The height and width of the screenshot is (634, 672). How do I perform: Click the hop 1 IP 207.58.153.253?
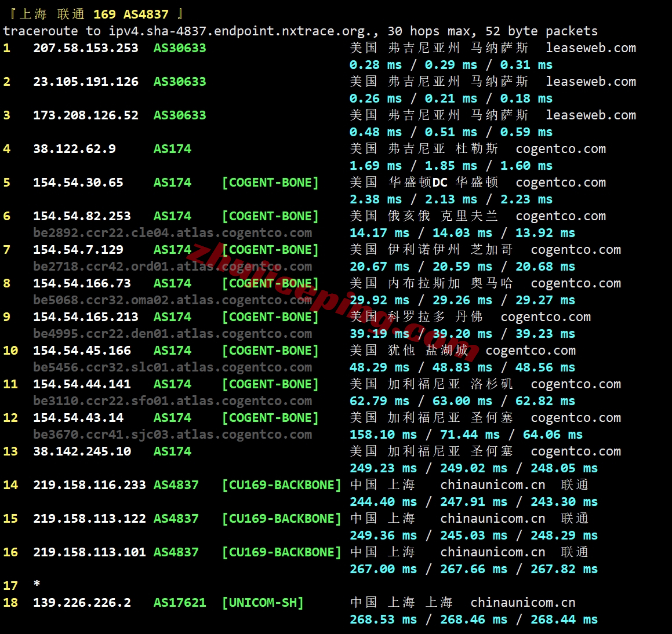click(x=86, y=48)
